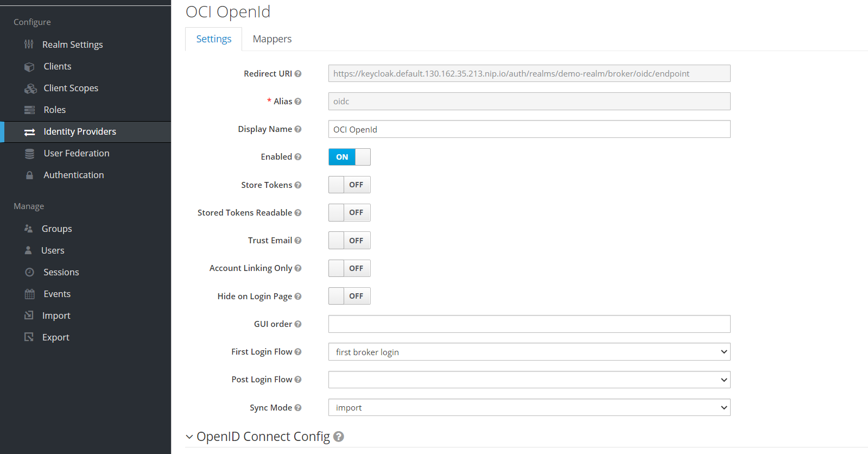Show help tooltip for Sync Mode
The height and width of the screenshot is (454, 868).
(298, 408)
